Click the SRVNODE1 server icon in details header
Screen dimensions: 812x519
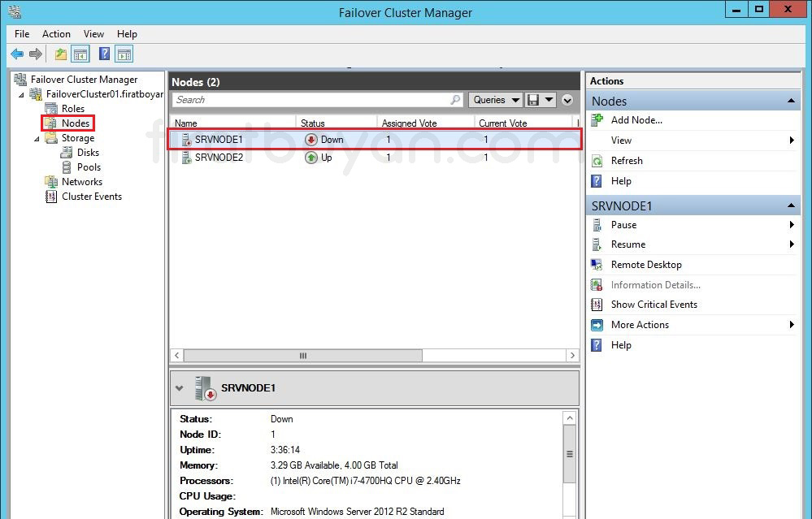tap(205, 388)
